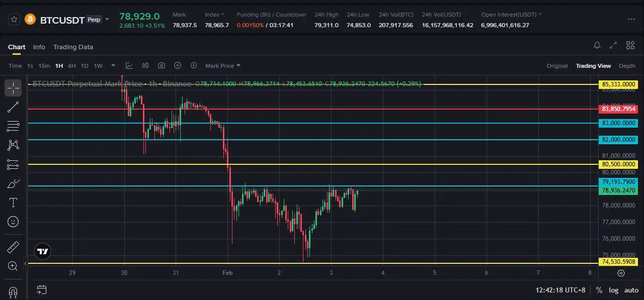Open chart timezone 12:42:18 UTC+8
644x300 pixels.
point(561,290)
